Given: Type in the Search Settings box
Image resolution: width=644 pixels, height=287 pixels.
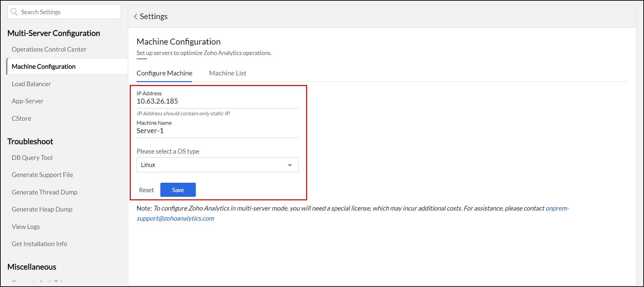Looking at the screenshot, I should point(69,12).
